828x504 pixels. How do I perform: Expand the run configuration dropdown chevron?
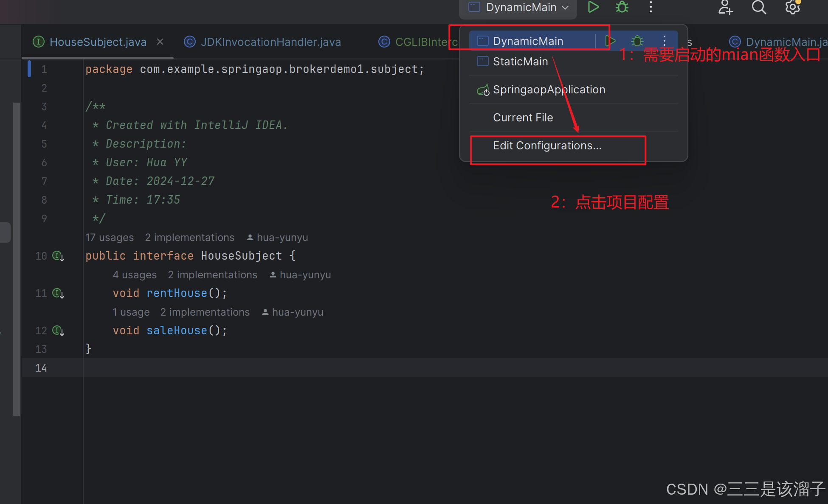pos(565,7)
